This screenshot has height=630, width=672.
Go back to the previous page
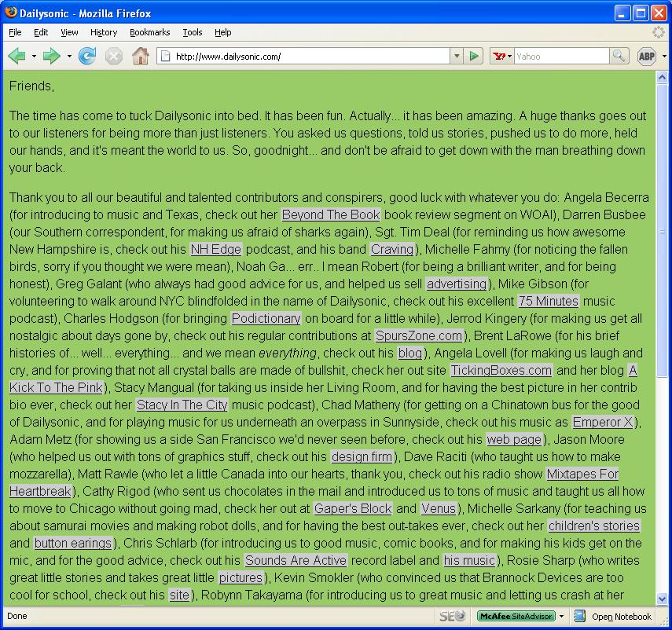17,56
